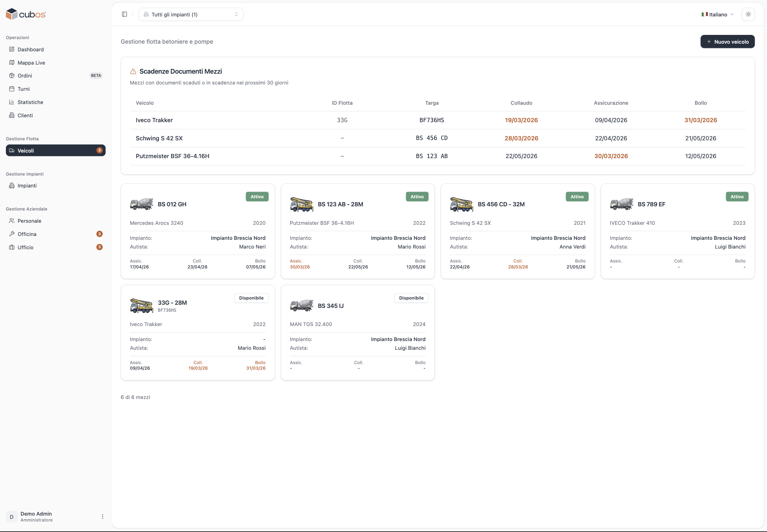Toggle the sidebar collapse icon
The height and width of the screenshot is (532, 767).
124,14
